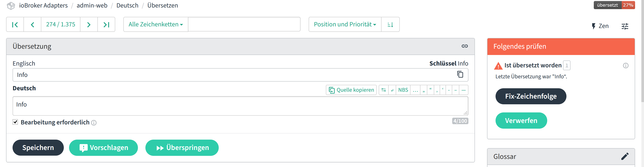Viewport: 644px width, 167px height.
Task: Go to the first string
Action: pos(15,25)
